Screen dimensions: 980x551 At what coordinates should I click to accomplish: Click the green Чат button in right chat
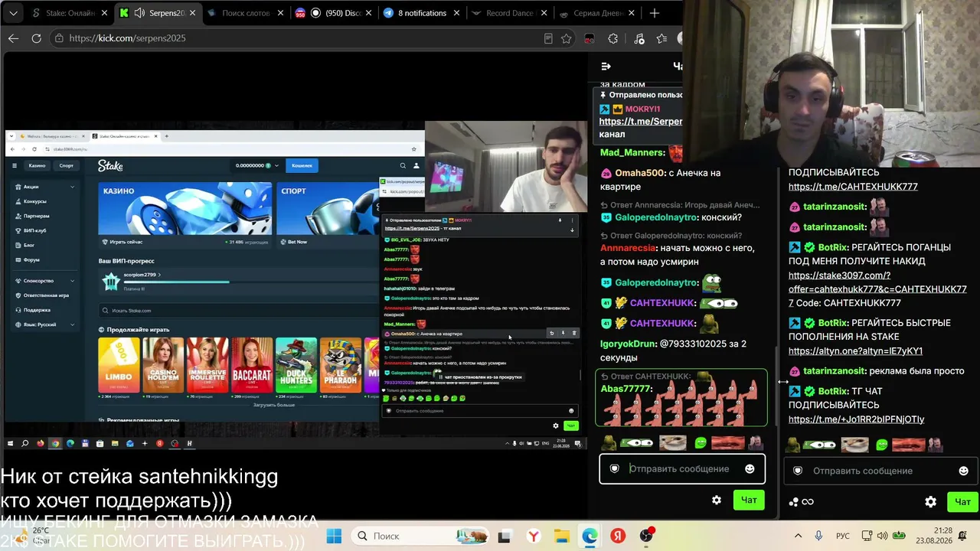pos(962,502)
